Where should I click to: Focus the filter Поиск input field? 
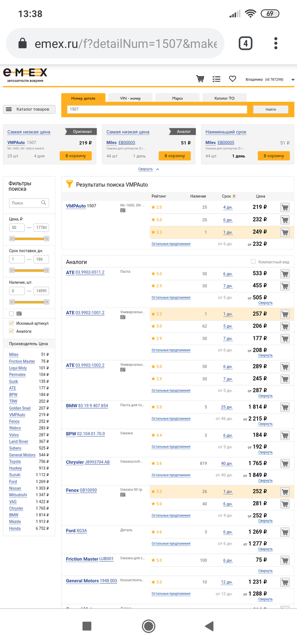pyautogui.click(x=29, y=203)
